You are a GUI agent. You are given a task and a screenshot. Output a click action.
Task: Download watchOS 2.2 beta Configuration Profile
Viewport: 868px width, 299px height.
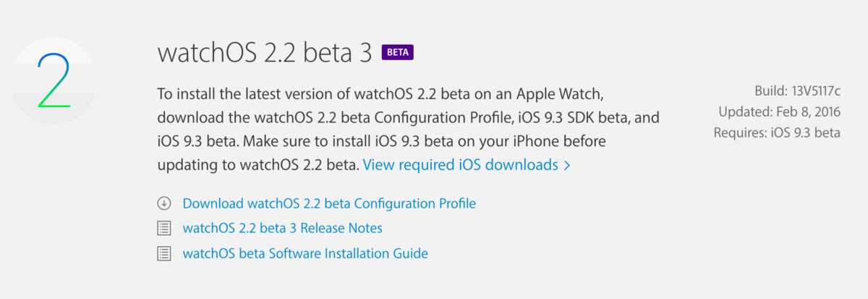coord(329,203)
